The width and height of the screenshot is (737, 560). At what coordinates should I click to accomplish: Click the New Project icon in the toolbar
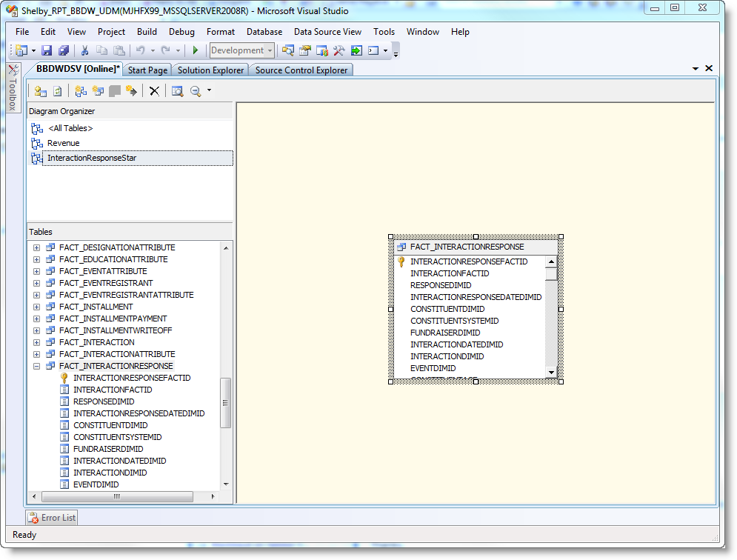(21, 50)
